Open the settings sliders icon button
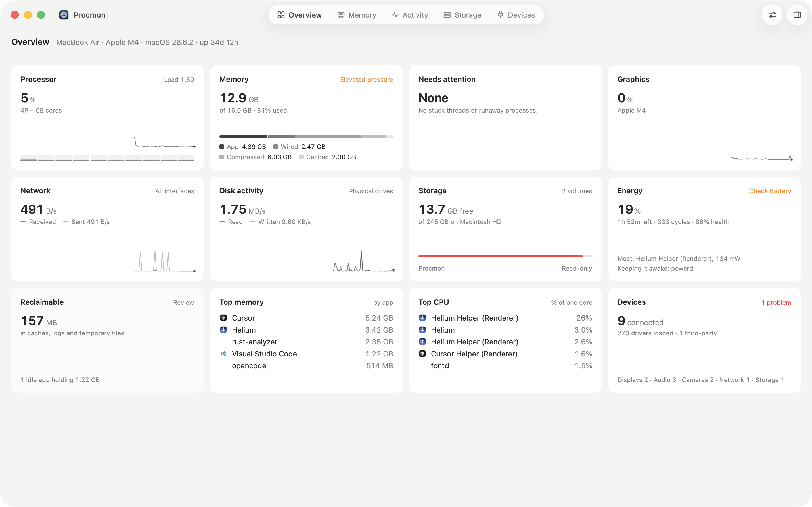 [x=772, y=15]
